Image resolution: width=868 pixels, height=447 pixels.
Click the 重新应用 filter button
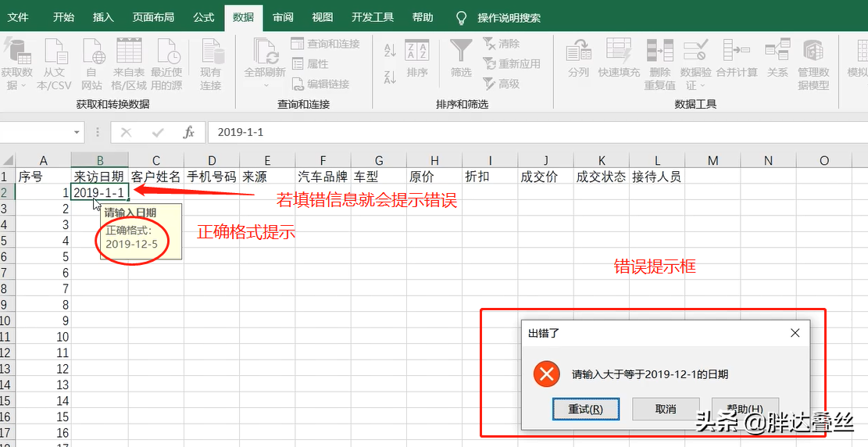point(511,64)
